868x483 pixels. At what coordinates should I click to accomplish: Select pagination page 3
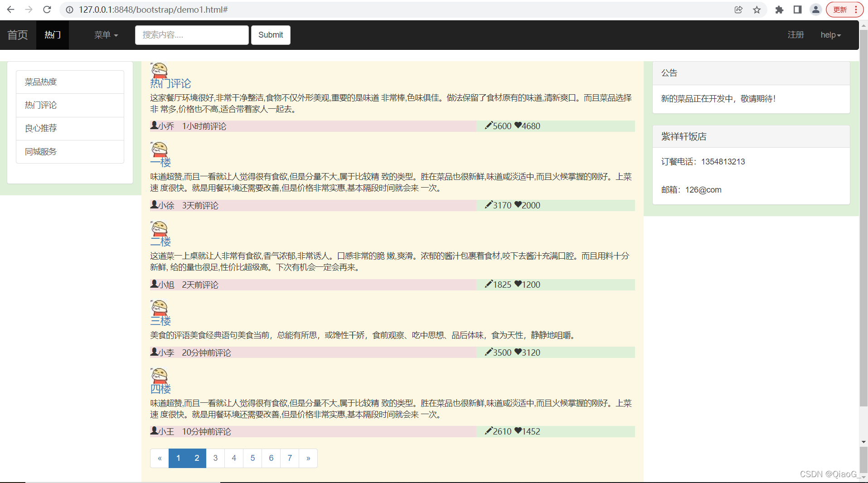(x=215, y=458)
